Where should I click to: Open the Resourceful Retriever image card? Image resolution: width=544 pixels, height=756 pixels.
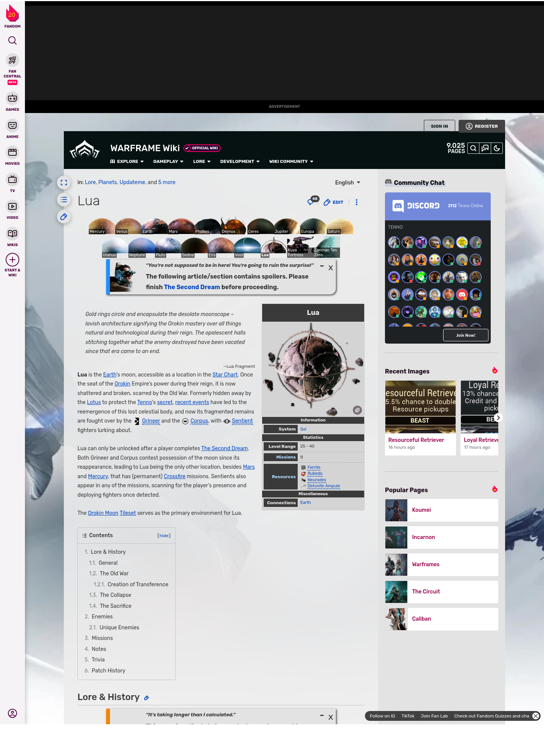(420, 418)
